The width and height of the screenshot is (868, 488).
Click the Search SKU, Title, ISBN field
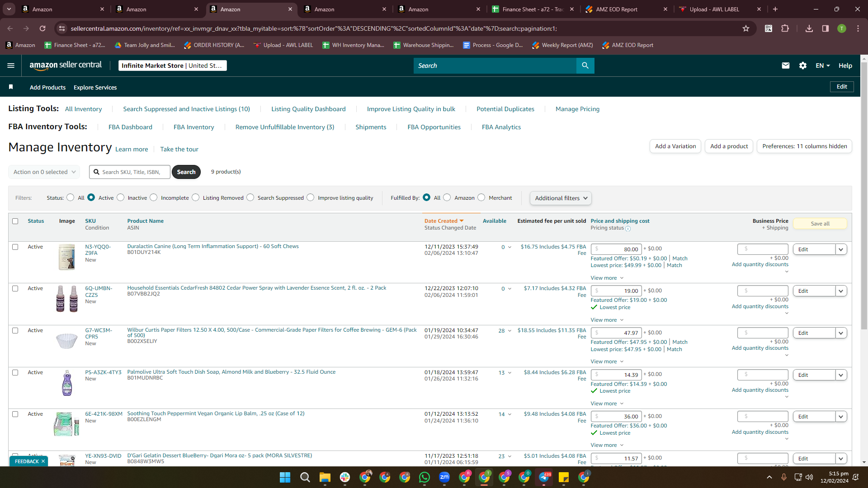130,172
